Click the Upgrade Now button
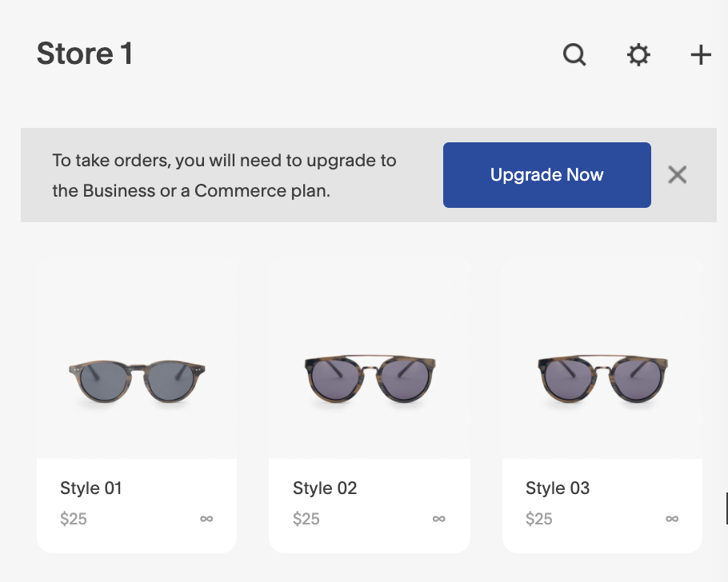 tap(546, 175)
